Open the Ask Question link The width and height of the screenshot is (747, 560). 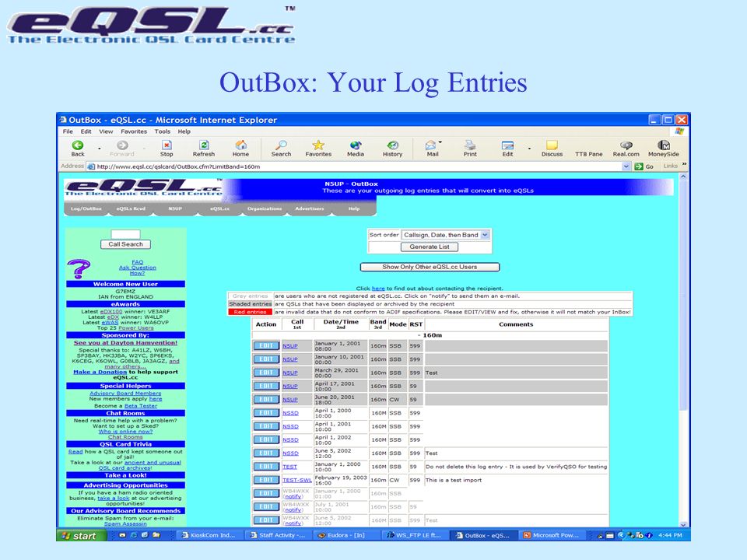[x=137, y=268]
